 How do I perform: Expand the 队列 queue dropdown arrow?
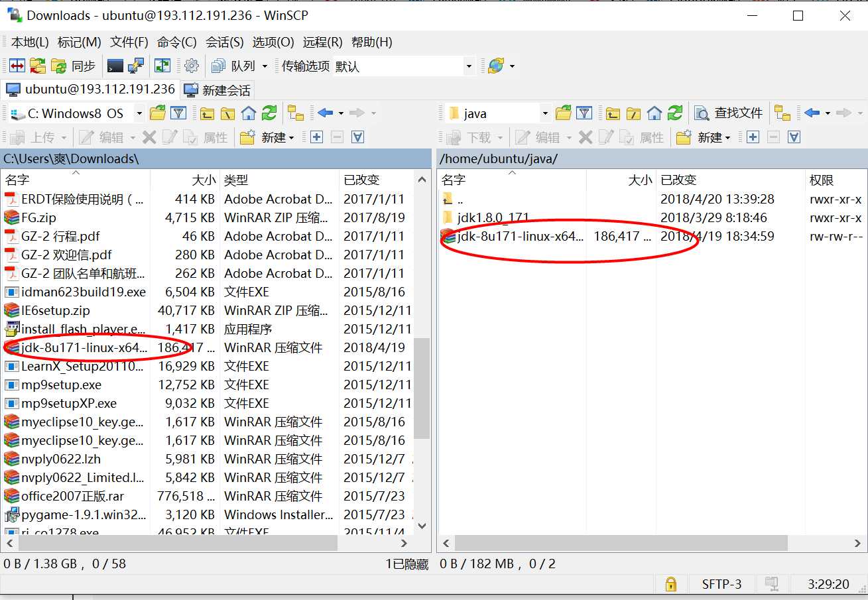(x=265, y=66)
